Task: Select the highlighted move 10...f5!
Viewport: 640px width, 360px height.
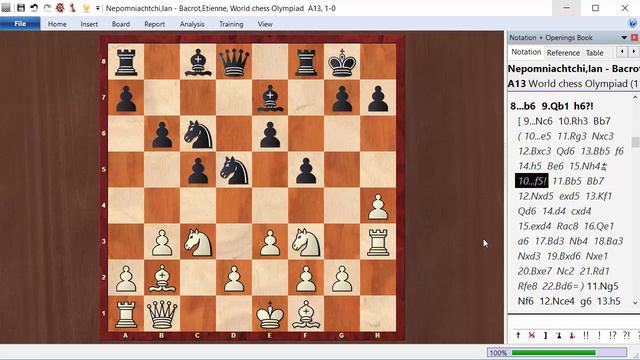Action: pyautogui.click(x=531, y=181)
